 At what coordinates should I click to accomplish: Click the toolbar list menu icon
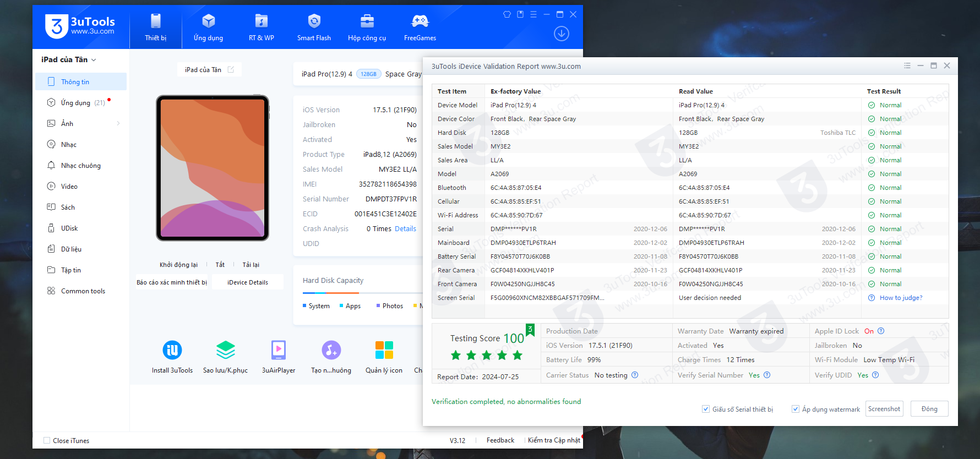point(533,14)
